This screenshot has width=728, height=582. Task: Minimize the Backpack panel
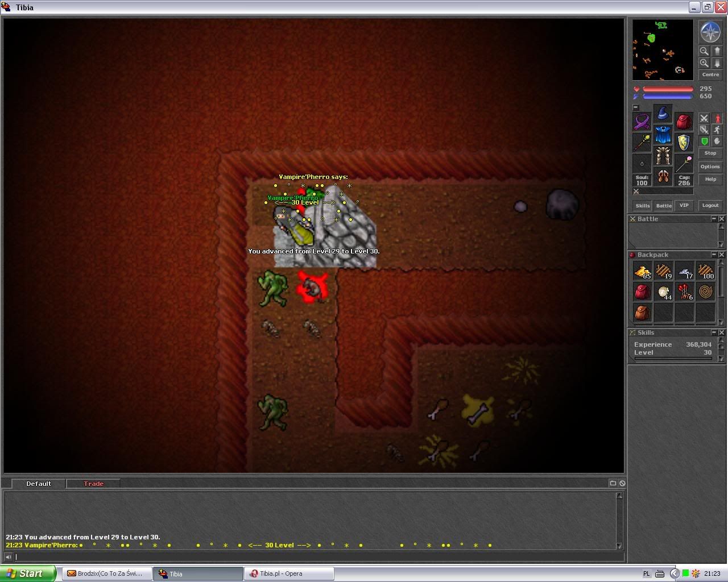714,255
